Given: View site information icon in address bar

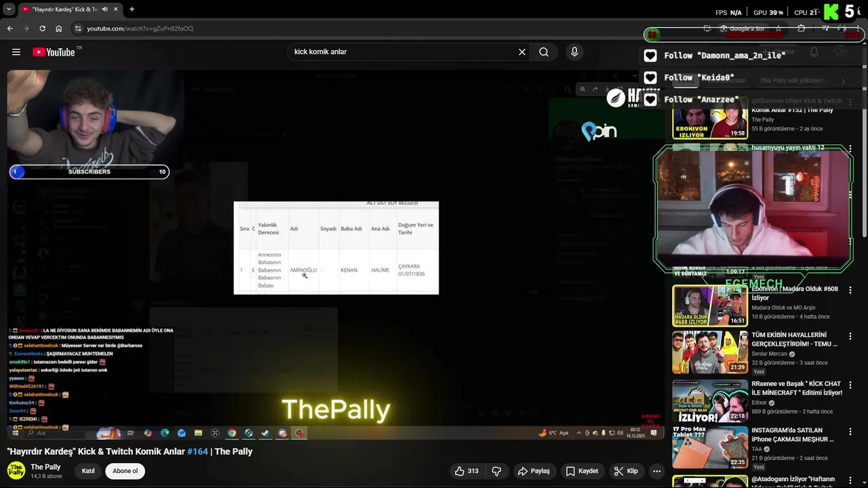Looking at the screenshot, I should click(x=78, y=28).
